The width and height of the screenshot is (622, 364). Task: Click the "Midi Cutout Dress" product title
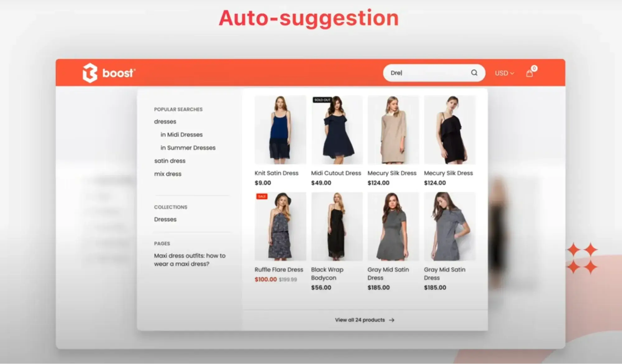click(336, 173)
